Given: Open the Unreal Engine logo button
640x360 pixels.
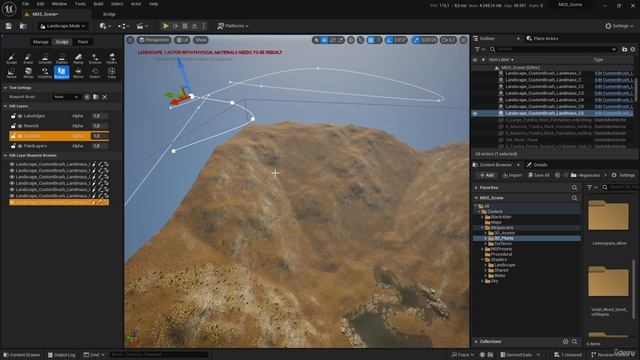Looking at the screenshot, I should pos(9,9).
